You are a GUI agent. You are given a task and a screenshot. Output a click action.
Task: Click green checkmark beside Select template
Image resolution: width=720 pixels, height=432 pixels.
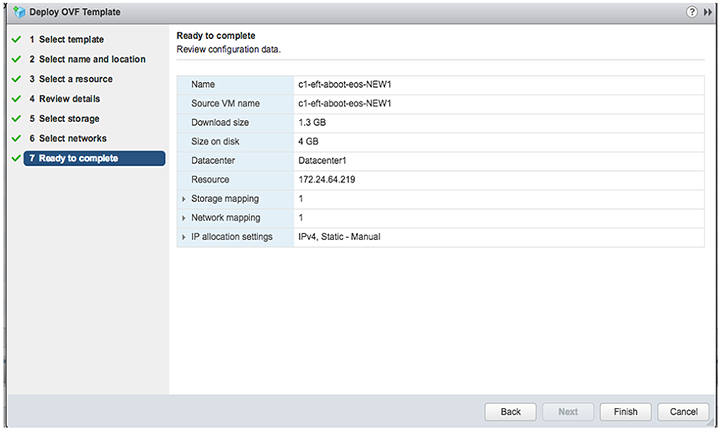coord(17,39)
